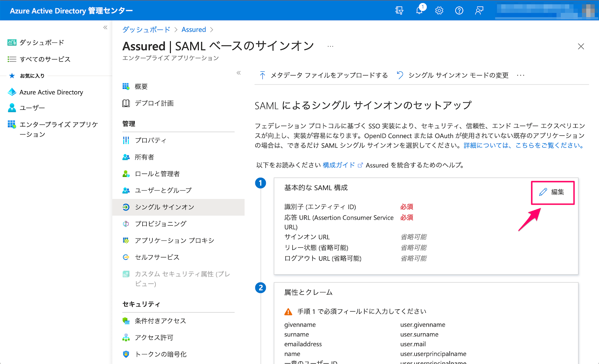
Task: Open Azure Active Directory in favorites
Action: coord(45,92)
